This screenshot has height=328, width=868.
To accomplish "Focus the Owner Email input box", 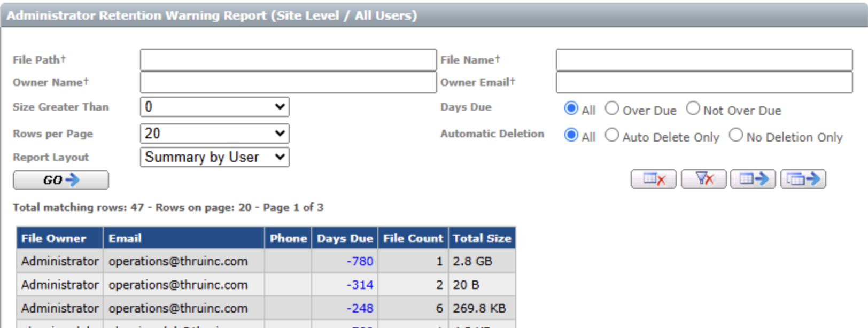I will point(704,82).
